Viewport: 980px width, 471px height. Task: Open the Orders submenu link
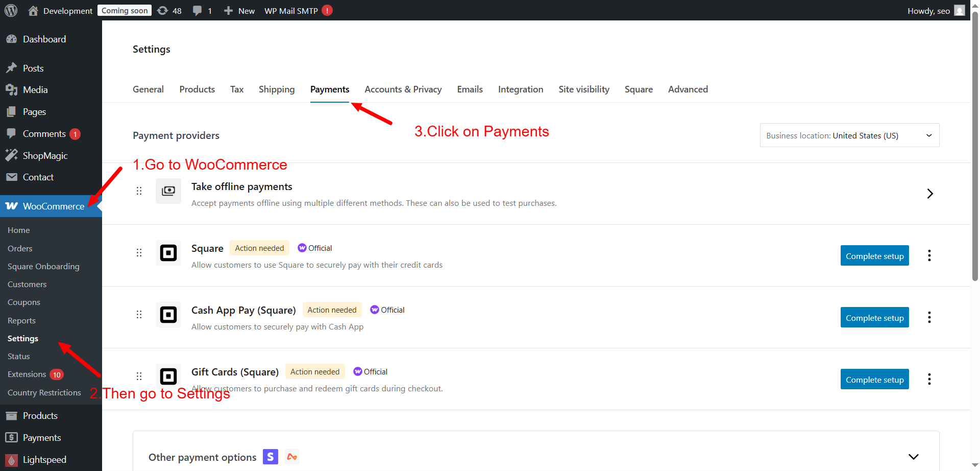tap(20, 248)
